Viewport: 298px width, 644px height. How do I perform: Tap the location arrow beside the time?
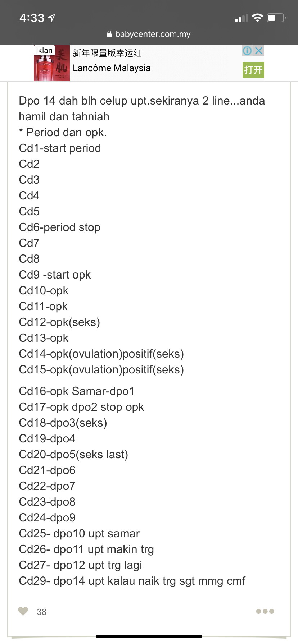click(51, 18)
